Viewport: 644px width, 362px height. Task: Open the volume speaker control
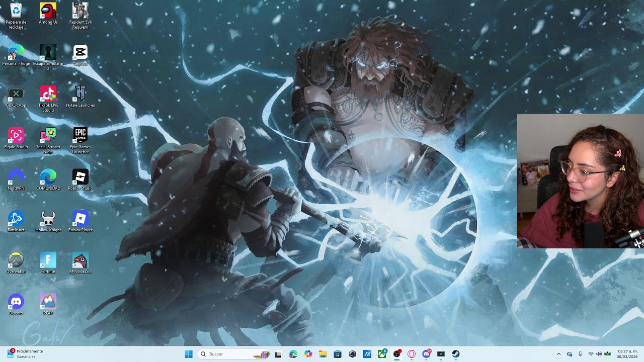click(x=599, y=354)
